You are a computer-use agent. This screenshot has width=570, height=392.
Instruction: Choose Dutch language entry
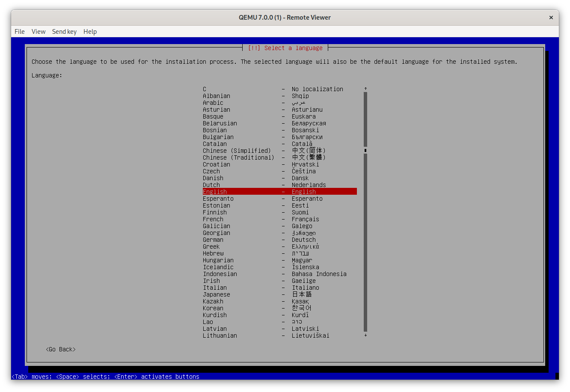[279, 185]
